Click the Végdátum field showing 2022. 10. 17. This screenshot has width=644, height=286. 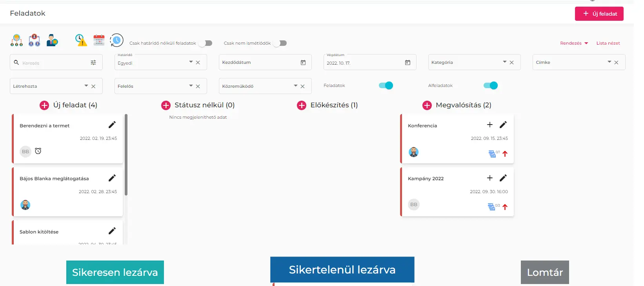tap(370, 62)
